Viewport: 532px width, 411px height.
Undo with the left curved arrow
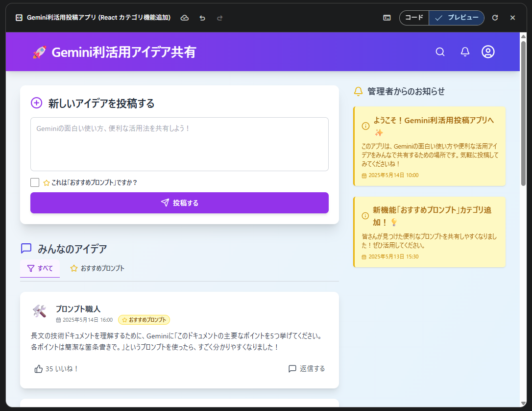point(202,18)
